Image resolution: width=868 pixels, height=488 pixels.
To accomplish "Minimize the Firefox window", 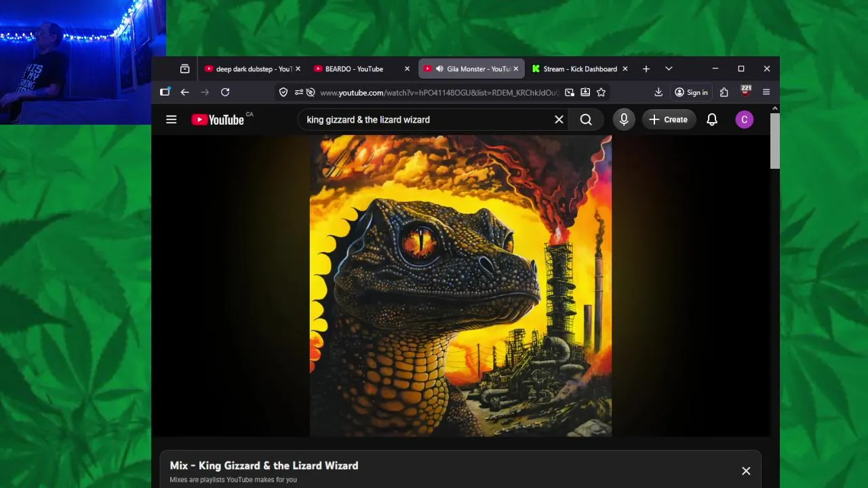I will coord(715,68).
